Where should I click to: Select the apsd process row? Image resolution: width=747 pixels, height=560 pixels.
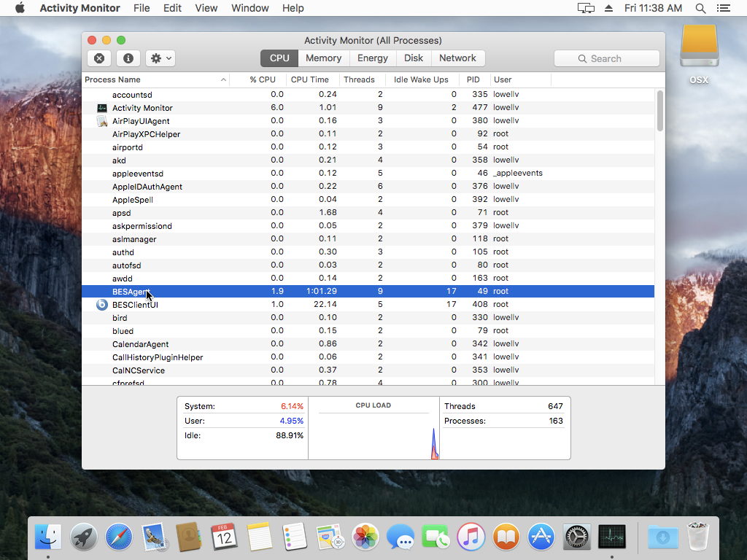(368, 212)
